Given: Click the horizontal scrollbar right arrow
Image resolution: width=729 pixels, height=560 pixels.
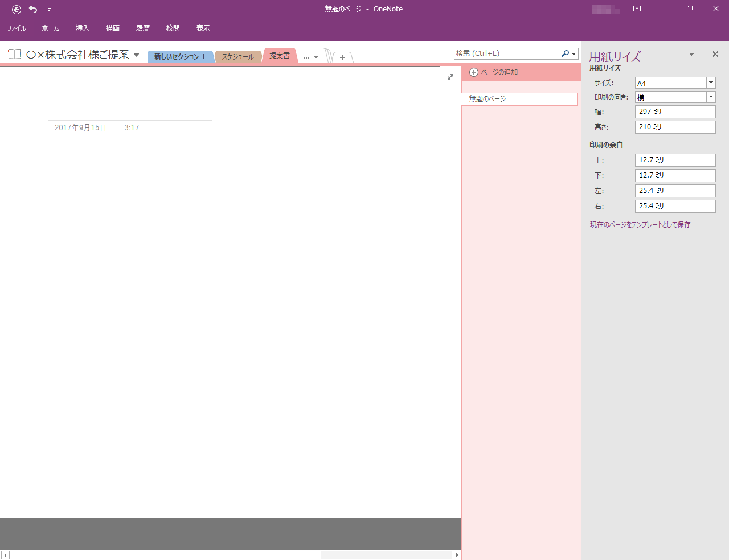Looking at the screenshot, I should 457,555.
